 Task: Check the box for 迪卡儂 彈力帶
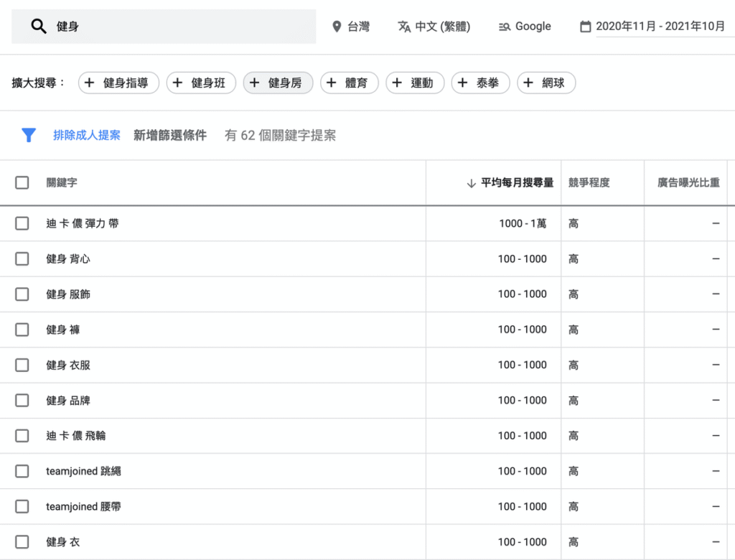click(x=22, y=223)
